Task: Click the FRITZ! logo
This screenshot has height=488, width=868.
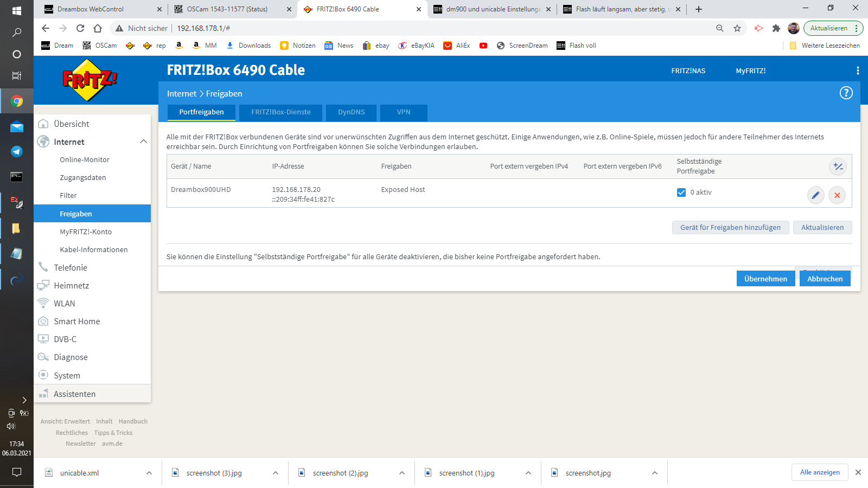Action: coord(90,80)
